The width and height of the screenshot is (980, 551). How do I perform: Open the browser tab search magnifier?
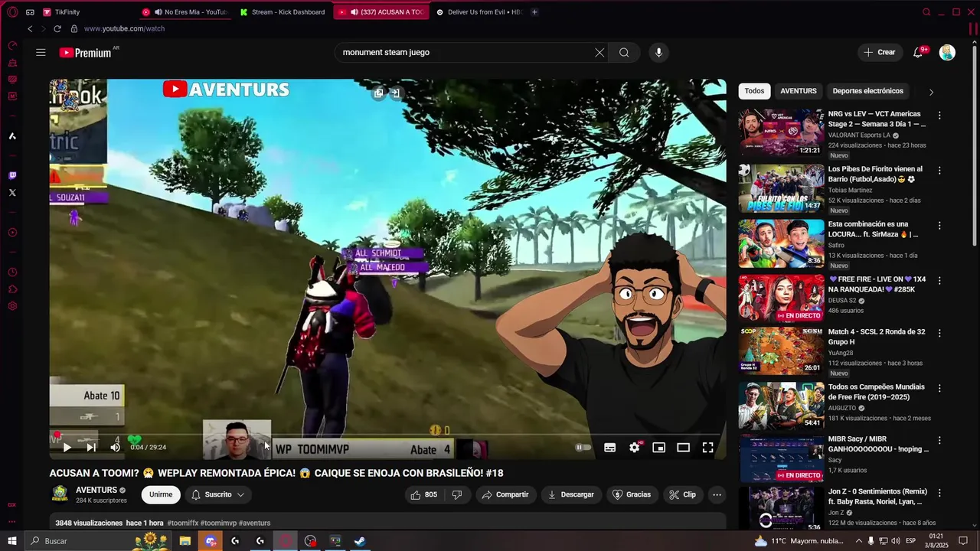point(926,12)
